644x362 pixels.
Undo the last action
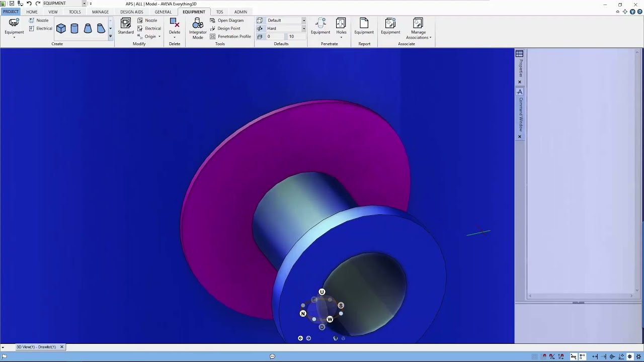[x=29, y=4]
